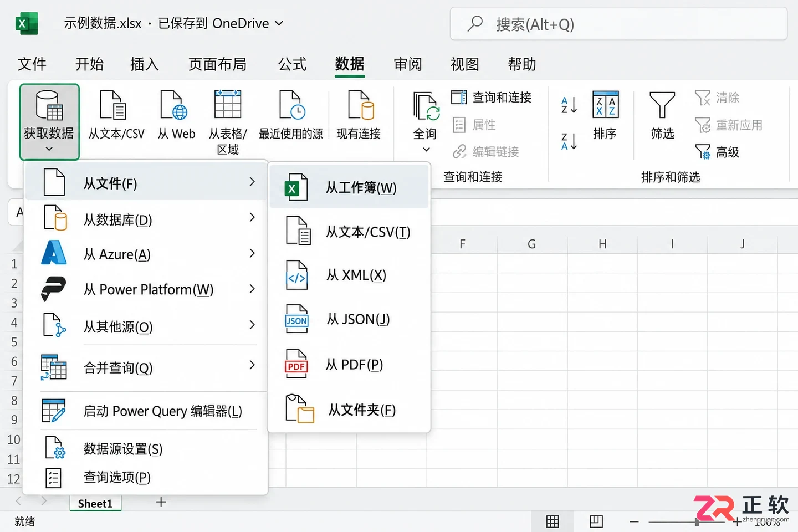Click the Azure logo icon in menu
Viewport: 798px width, 532px height.
[54, 253]
